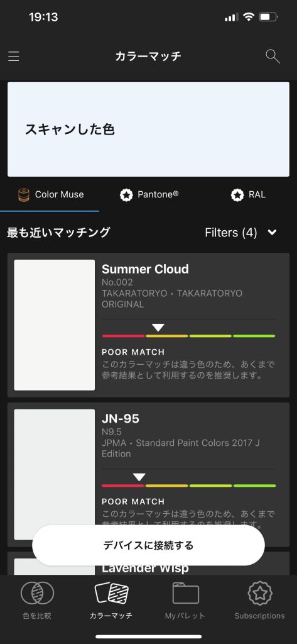Screen dimensions: 297x644
Task: Select the JN-95 color swatch
Action: click(55, 474)
